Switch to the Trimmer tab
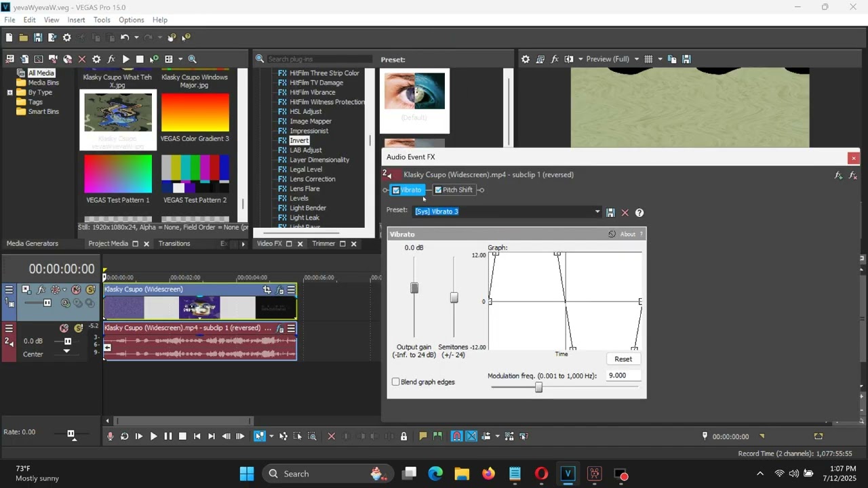 click(x=323, y=243)
